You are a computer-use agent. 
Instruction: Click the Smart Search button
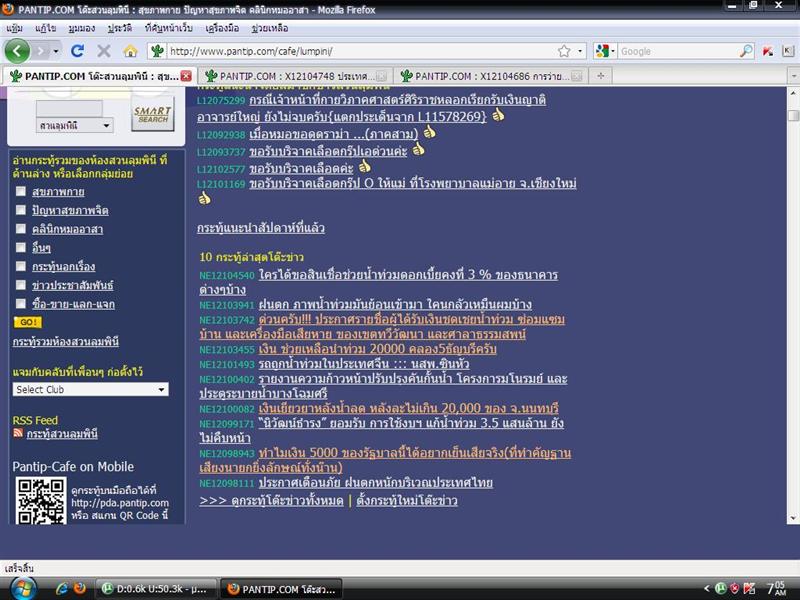point(152,114)
